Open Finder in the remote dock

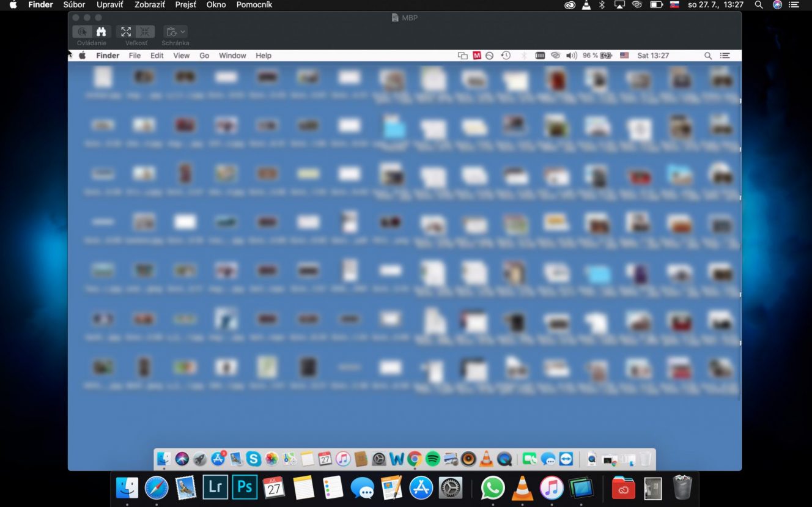[164, 459]
